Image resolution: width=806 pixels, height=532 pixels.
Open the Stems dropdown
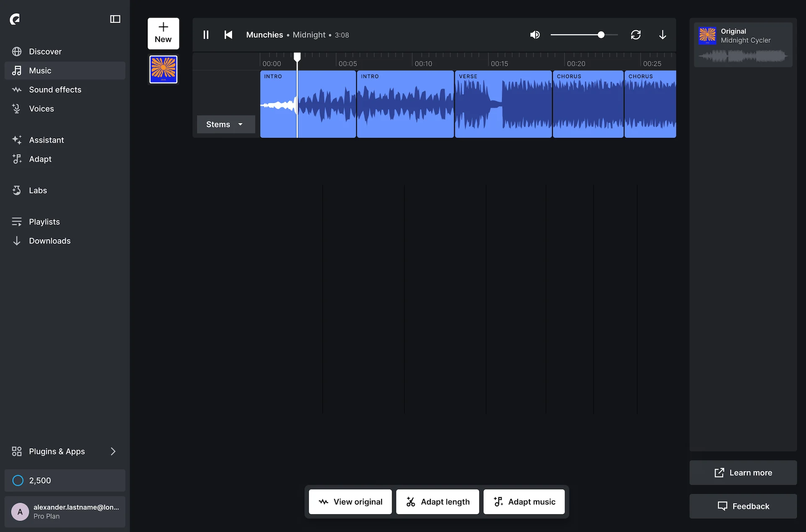pos(225,124)
